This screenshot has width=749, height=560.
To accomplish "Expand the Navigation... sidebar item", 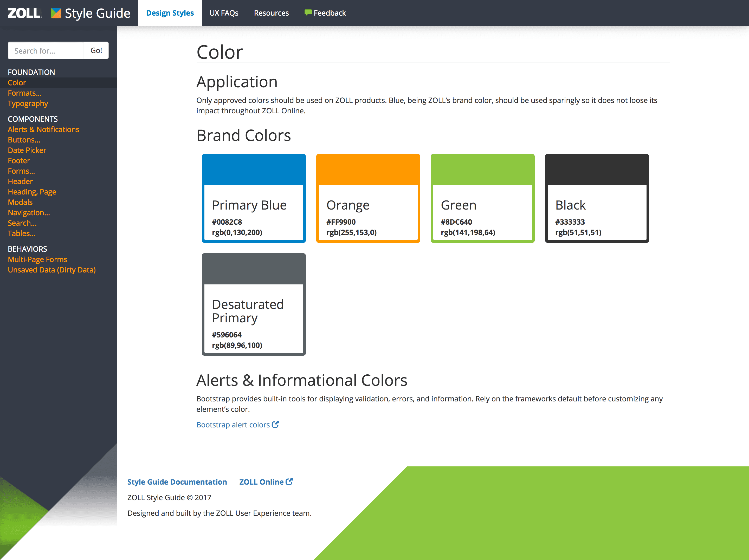I will (x=29, y=213).
